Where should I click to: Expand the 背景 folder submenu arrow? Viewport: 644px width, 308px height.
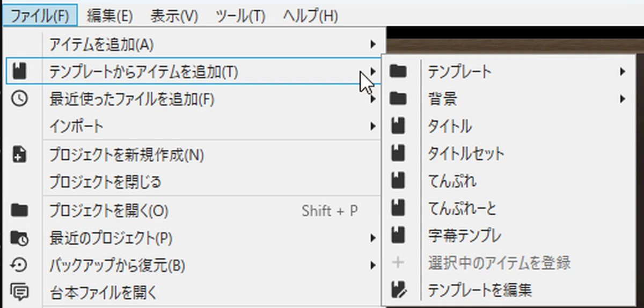[623, 99]
